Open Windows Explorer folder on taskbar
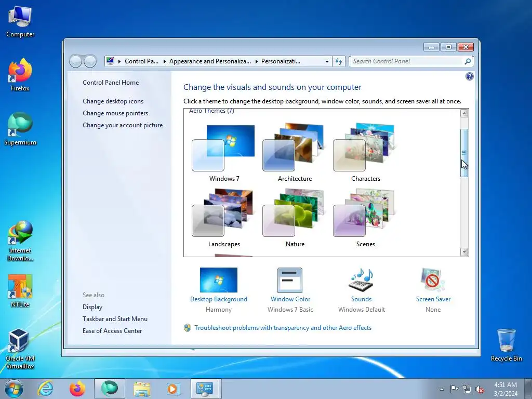Image resolution: width=532 pixels, height=399 pixels. (x=142, y=389)
